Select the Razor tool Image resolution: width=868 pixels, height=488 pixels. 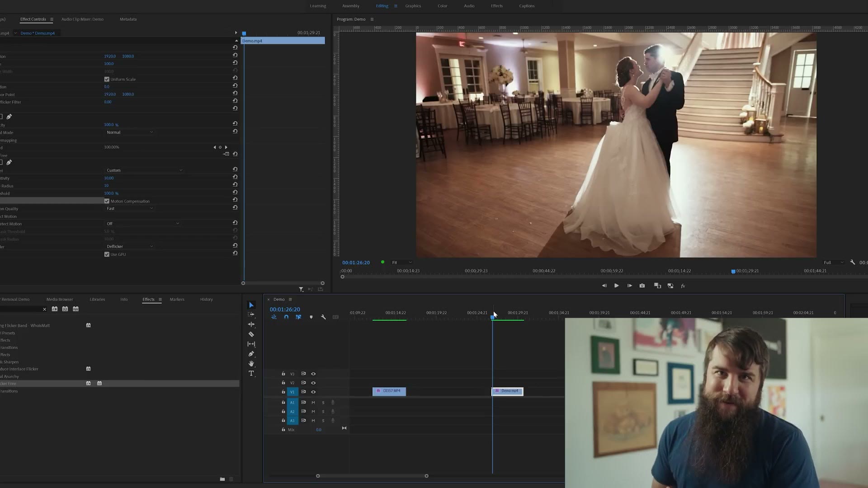(251, 334)
